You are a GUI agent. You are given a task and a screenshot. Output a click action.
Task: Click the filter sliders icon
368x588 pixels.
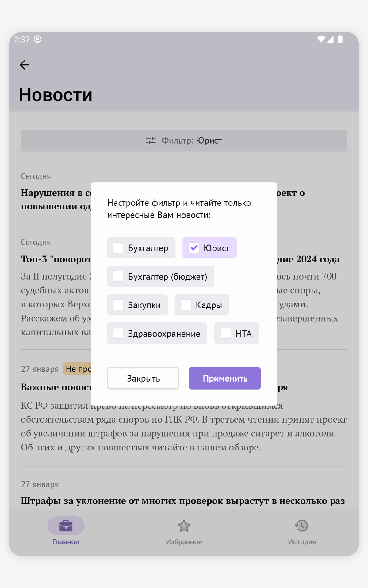point(151,141)
